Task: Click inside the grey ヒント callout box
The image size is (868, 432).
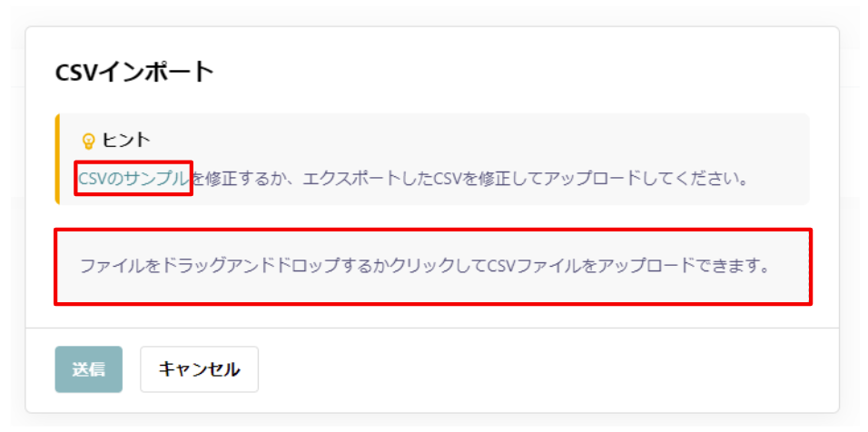Action: pos(433,160)
